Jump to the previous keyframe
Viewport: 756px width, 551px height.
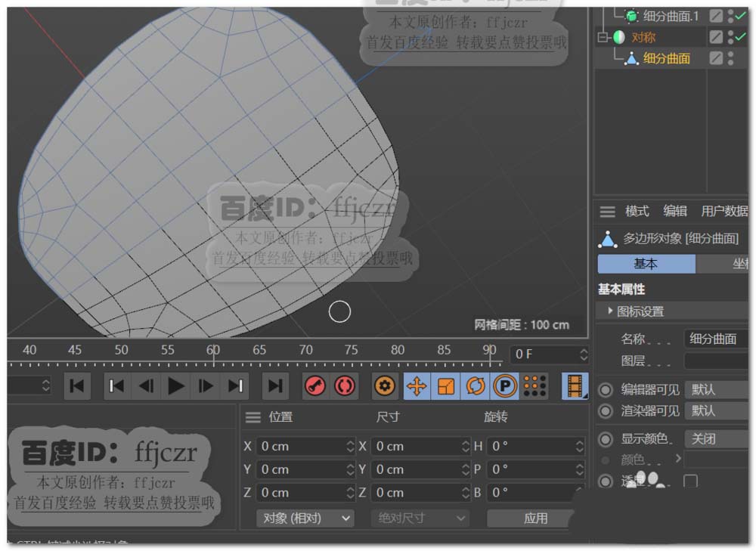tap(116, 386)
